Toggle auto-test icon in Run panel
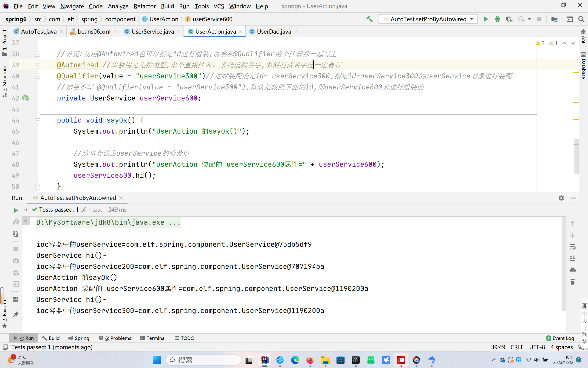The height and width of the screenshot is (368, 588). pos(16,234)
